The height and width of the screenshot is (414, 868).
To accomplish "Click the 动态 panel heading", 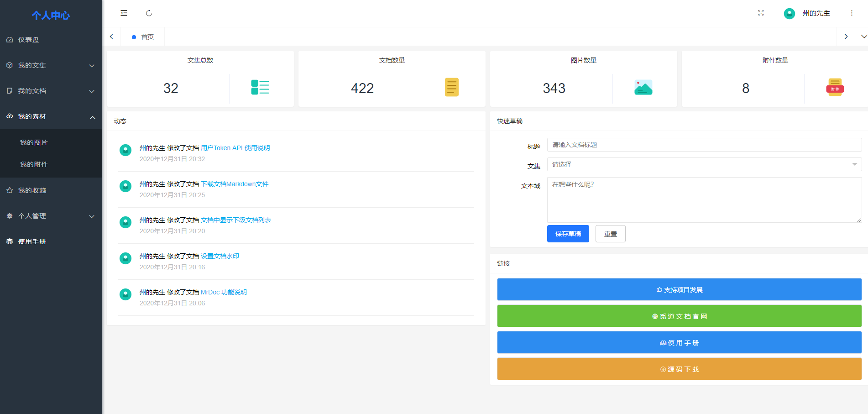I will [x=120, y=121].
